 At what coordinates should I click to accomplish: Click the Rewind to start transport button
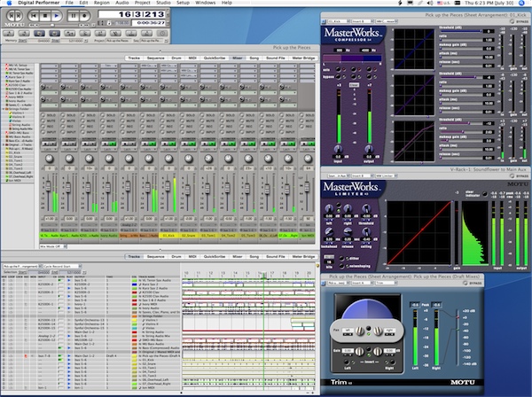click(34, 16)
